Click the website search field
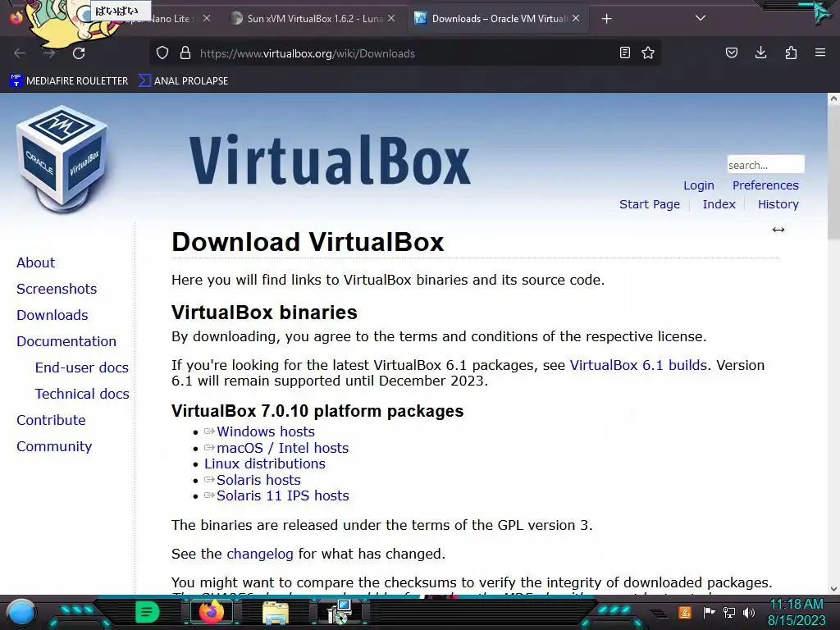 click(x=765, y=164)
